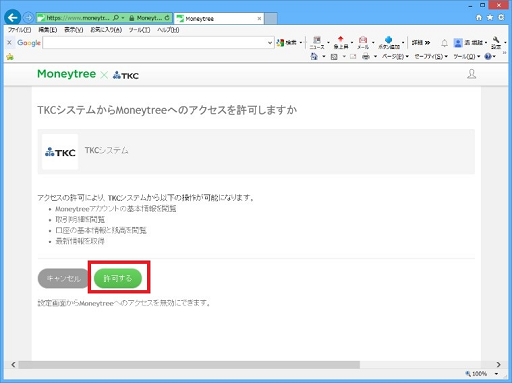
Task: Expand more toolbar items (詳細 »)
Action: 421,42
